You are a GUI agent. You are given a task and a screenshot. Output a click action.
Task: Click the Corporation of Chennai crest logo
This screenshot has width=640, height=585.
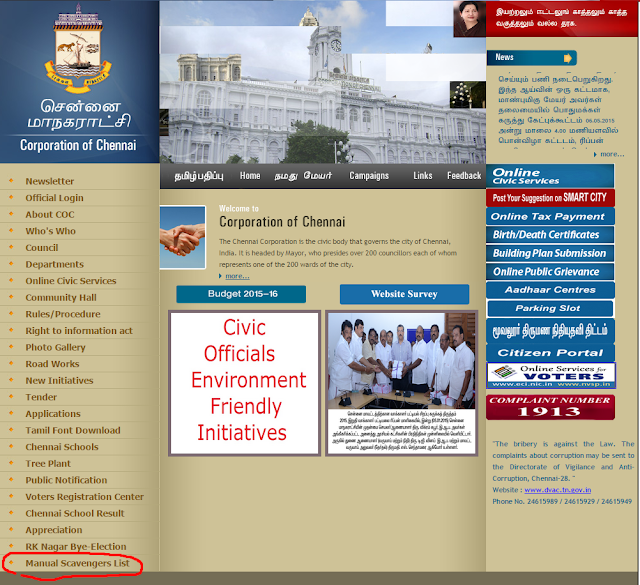pyautogui.click(x=78, y=49)
